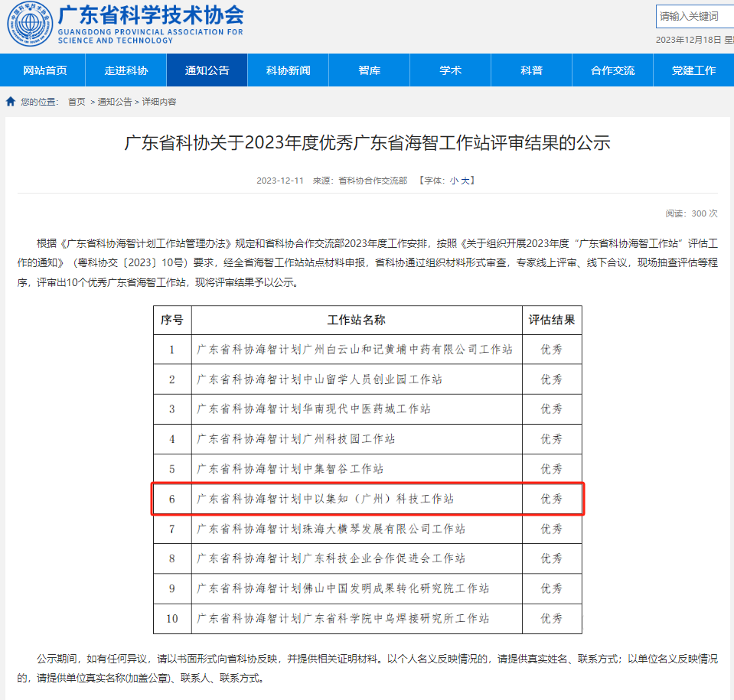The height and width of the screenshot is (700, 734).
Task: Select the 通知公告 navigation tab
Action: point(207,70)
